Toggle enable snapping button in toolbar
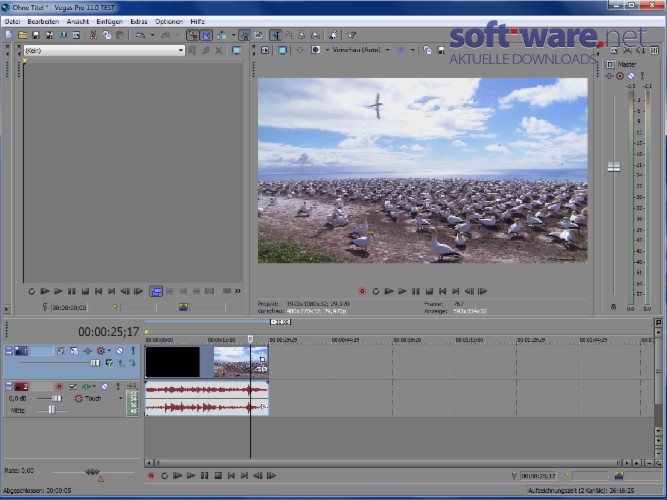The width and height of the screenshot is (667, 500). [x=193, y=35]
